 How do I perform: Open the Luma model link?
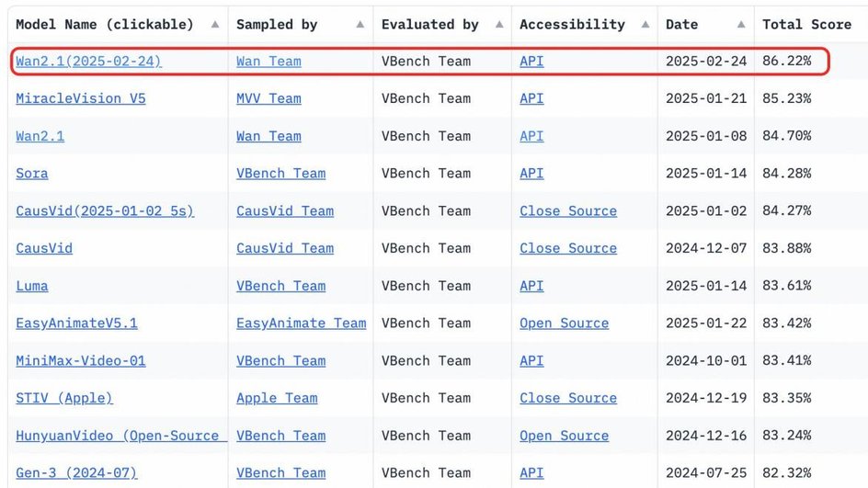pos(31,286)
